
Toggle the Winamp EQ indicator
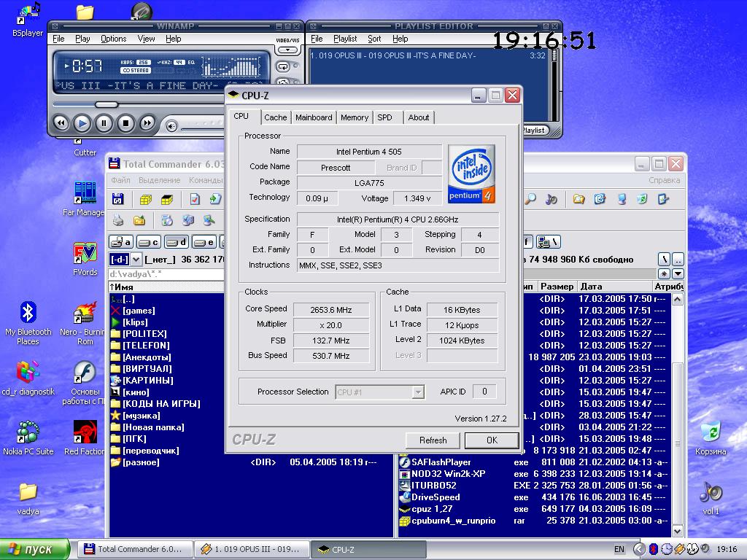pos(191,63)
